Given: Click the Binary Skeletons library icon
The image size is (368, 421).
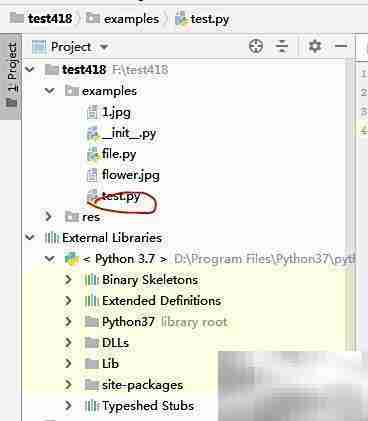Looking at the screenshot, I should (91, 280).
